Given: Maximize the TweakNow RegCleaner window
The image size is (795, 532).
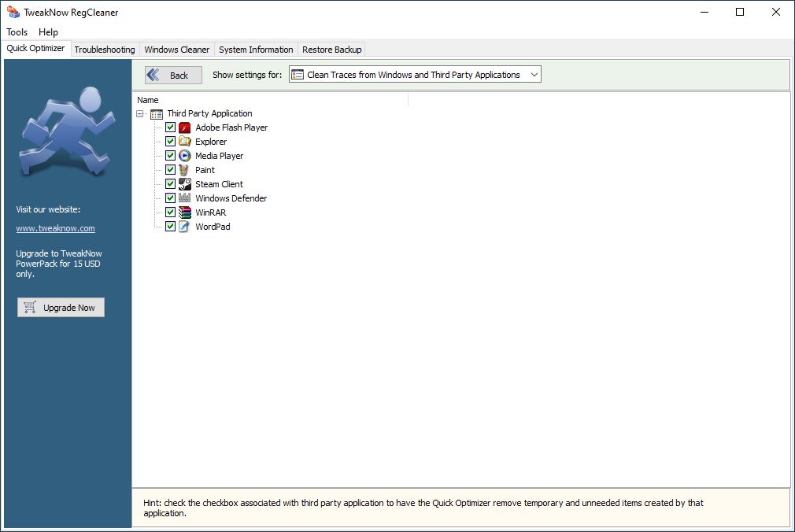Looking at the screenshot, I should tap(740, 12).
